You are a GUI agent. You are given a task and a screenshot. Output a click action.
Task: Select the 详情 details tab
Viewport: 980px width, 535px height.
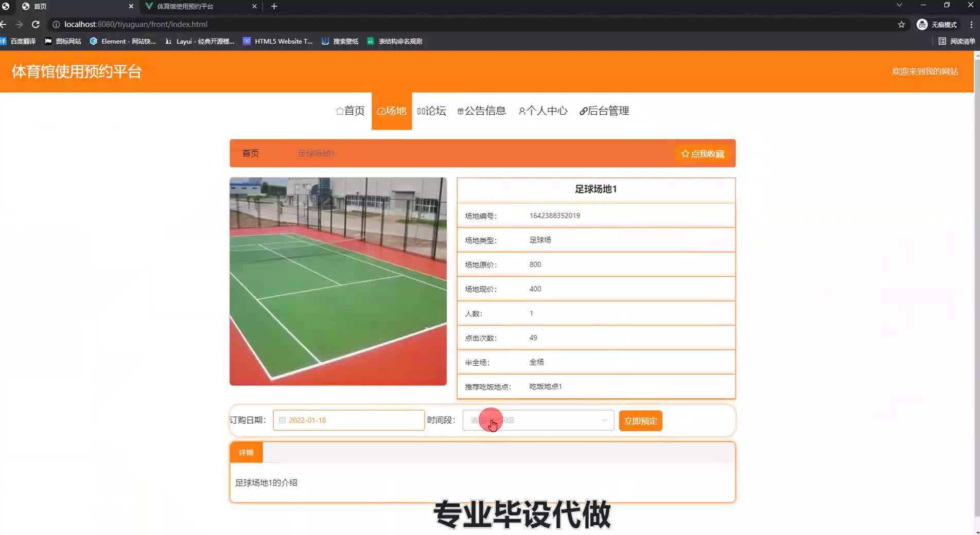tap(246, 453)
